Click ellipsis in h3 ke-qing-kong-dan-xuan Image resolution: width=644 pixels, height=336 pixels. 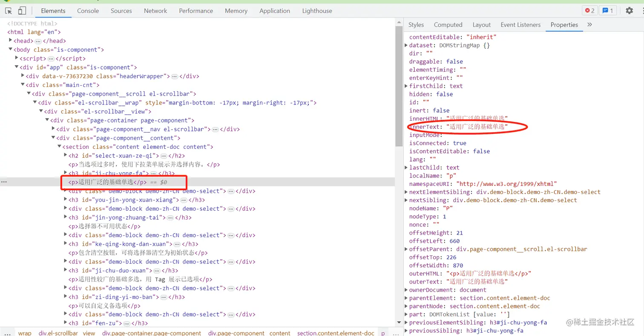point(177,244)
